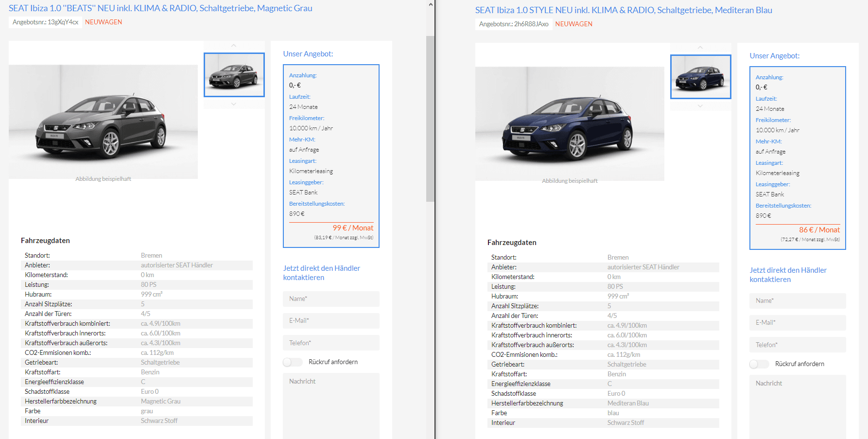Click the left pane vertical scrollbar thumb
This screenshot has width=868, height=439.
point(430,119)
